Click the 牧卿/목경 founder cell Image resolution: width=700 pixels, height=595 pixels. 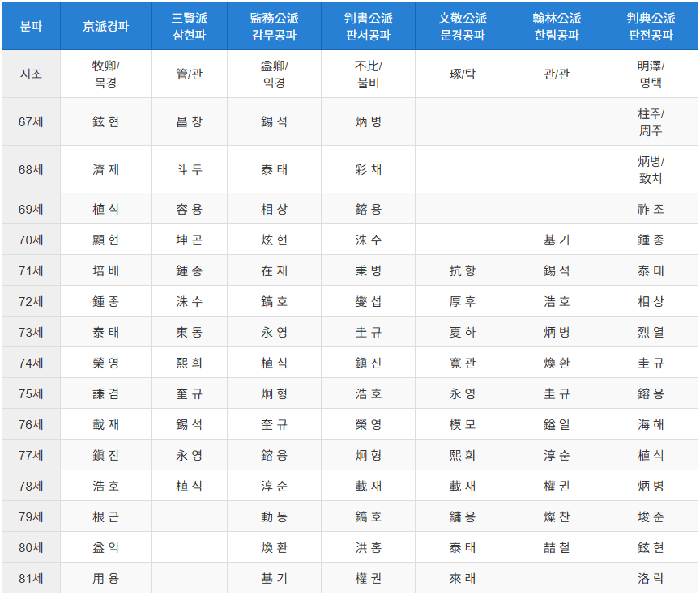pos(106,74)
